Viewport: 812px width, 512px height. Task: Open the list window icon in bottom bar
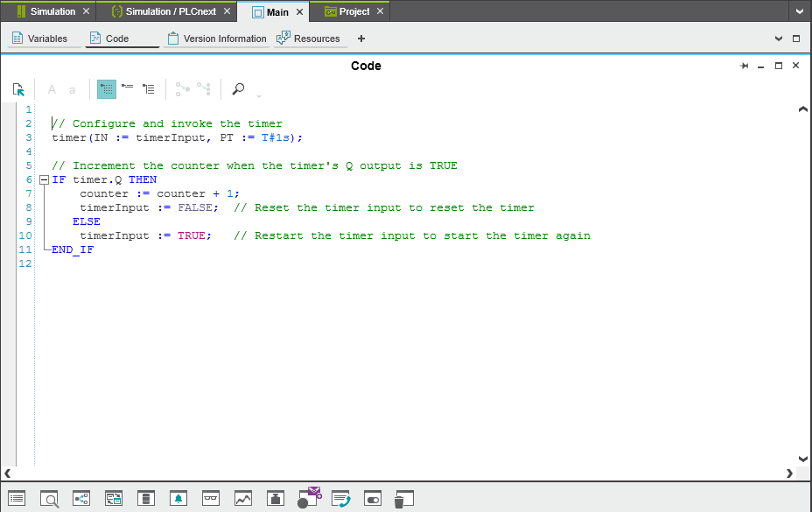coord(17,499)
